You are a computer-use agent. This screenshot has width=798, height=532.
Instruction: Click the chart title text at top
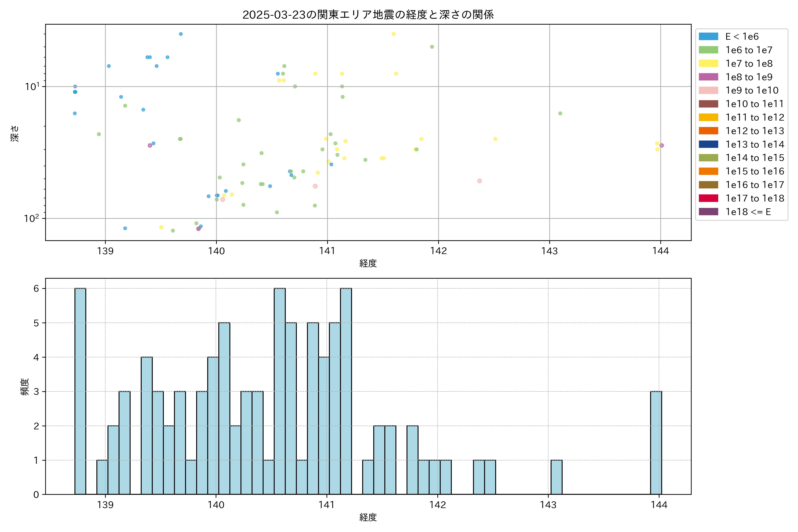coord(368,15)
